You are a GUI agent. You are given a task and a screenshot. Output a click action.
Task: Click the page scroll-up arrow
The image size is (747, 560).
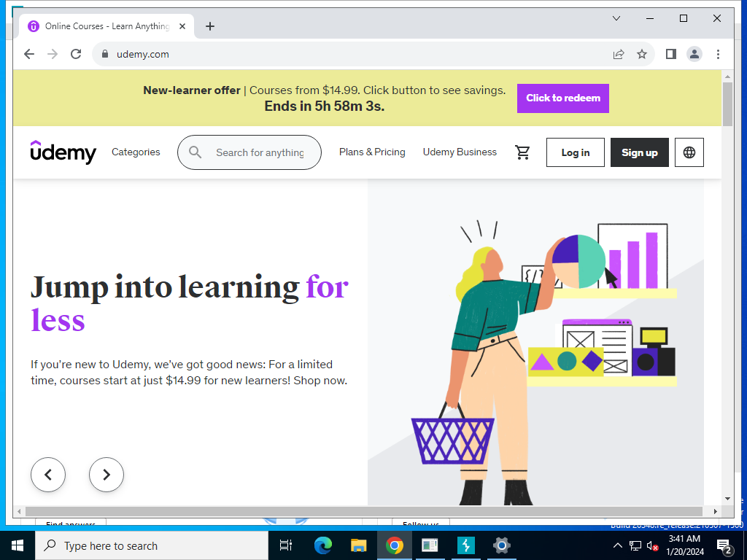(x=727, y=76)
